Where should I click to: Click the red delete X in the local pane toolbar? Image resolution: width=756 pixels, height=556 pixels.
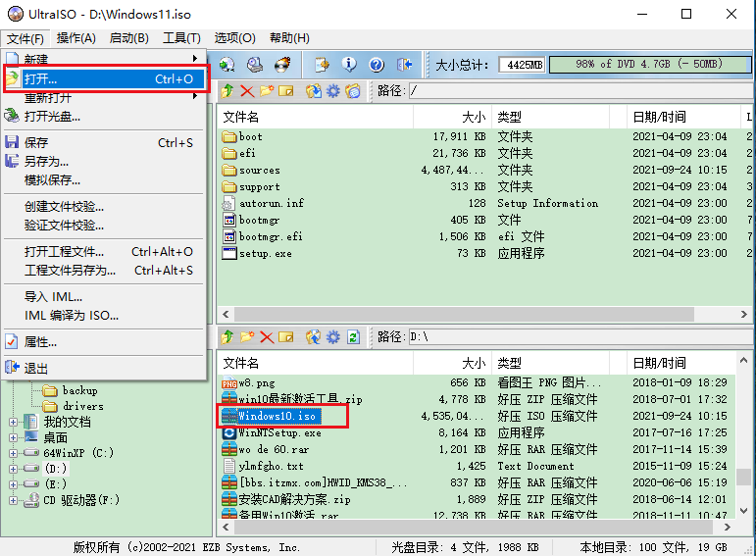[x=266, y=337]
